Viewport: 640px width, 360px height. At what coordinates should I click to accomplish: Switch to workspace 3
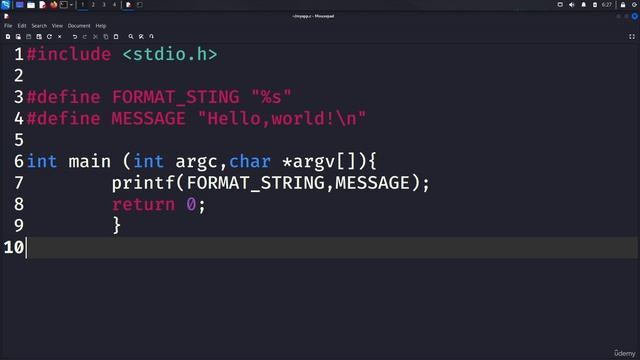[104, 5]
